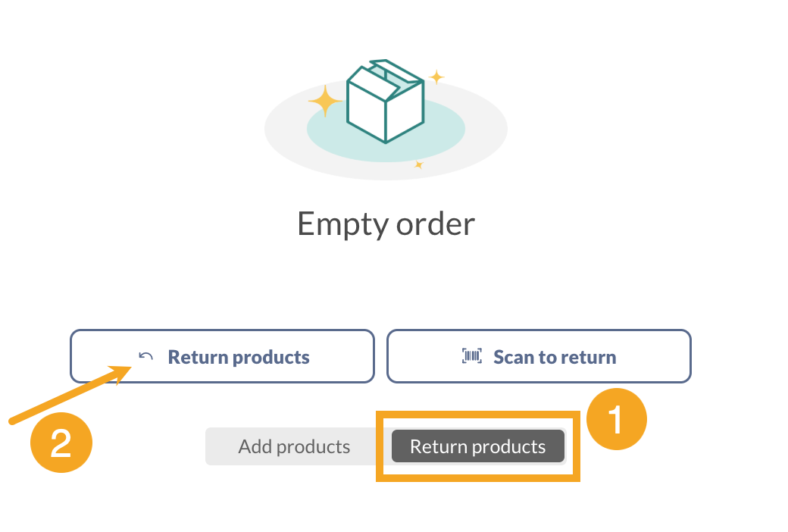This screenshot has width=788, height=532.
Task: Enable Return products mode in the segmented control
Action: [x=477, y=446]
